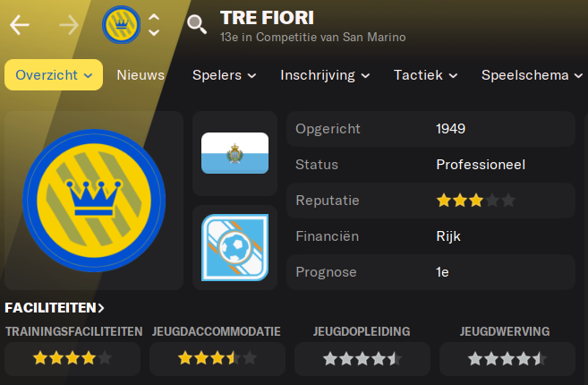Expand the Overzicht dropdown
The width and height of the screenshot is (588, 385).
click(54, 74)
